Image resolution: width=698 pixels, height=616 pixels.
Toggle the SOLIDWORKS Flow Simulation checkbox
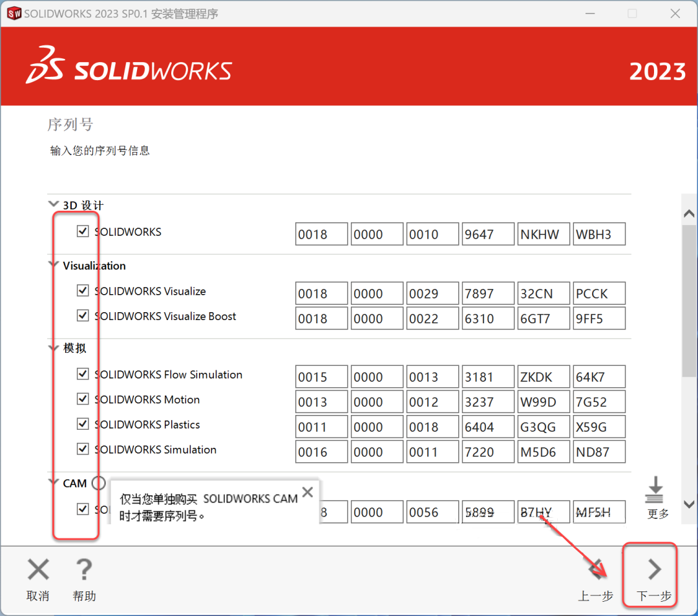pos(83,374)
